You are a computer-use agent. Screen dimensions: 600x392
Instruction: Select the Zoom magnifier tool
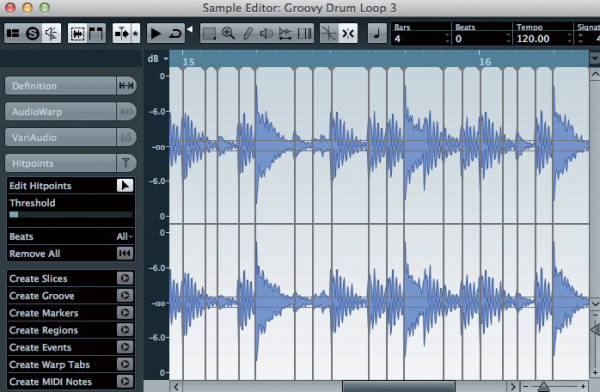[x=228, y=33]
